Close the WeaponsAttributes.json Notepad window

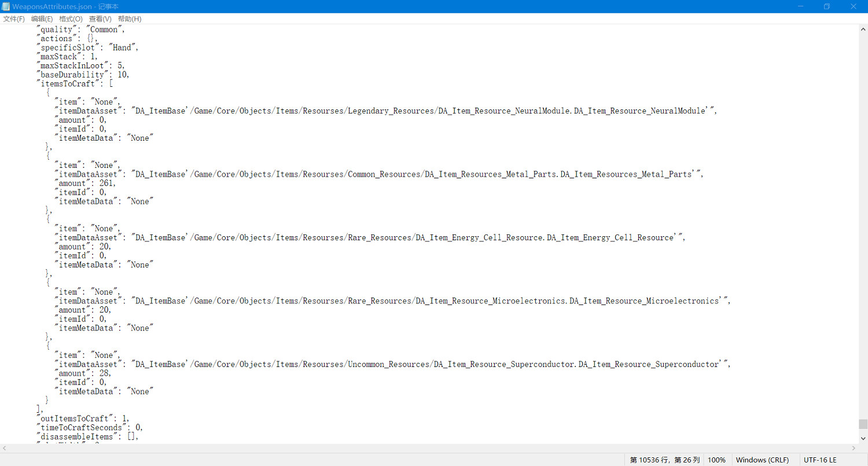coord(854,6)
